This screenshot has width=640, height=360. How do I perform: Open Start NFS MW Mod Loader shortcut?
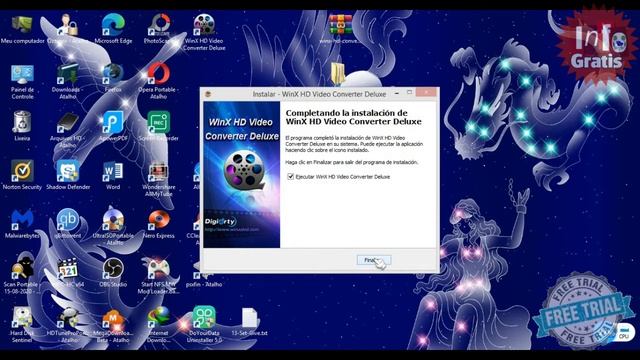(158, 275)
